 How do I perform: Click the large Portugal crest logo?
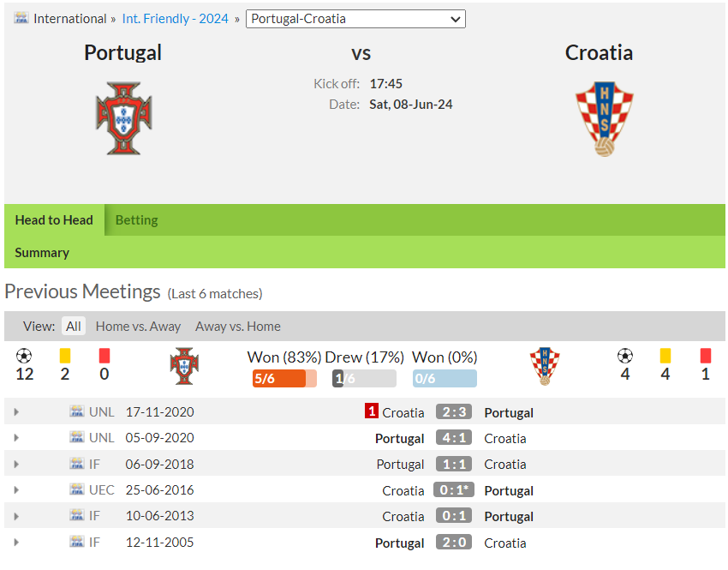tap(124, 118)
